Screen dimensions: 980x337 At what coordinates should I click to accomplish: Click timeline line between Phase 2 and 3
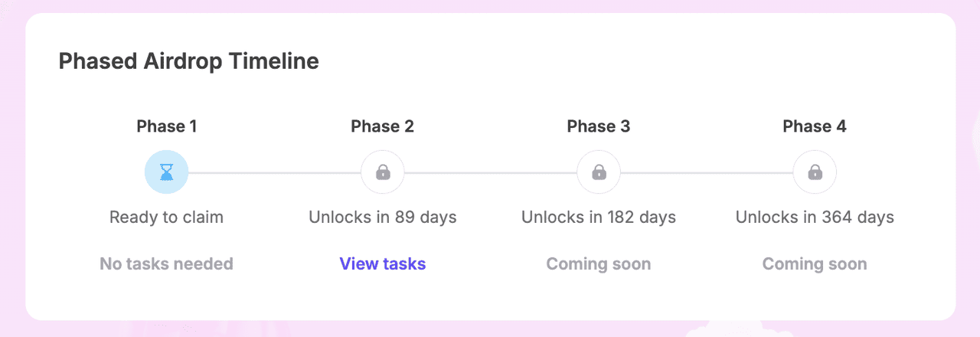click(x=491, y=173)
